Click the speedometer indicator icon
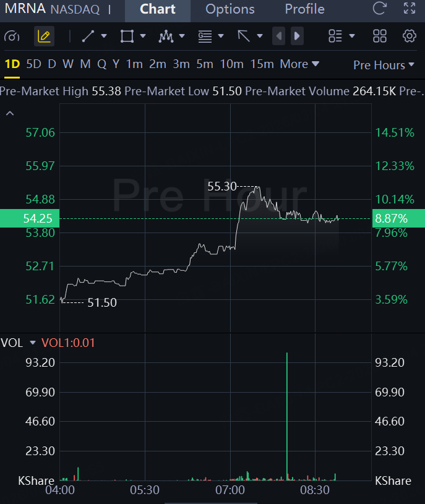The height and width of the screenshot is (504, 425). tap(12, 36)
